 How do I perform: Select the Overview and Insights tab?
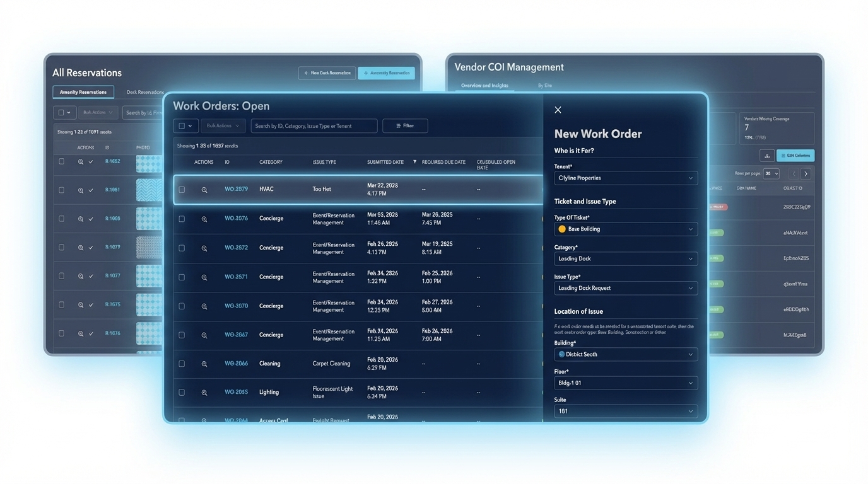click(x=484, y=85)
